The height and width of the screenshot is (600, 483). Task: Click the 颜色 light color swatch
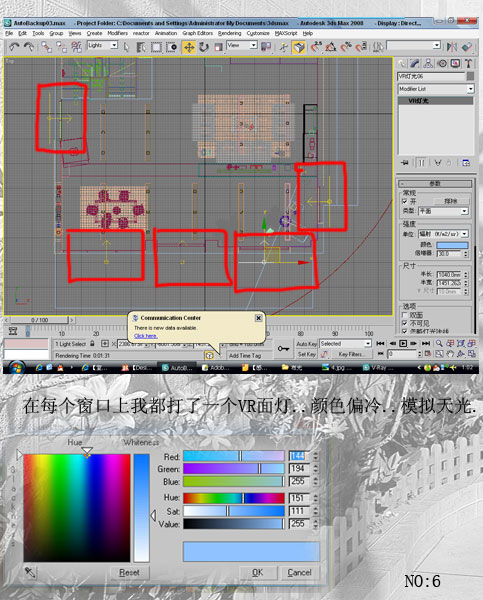coord(452,245)
